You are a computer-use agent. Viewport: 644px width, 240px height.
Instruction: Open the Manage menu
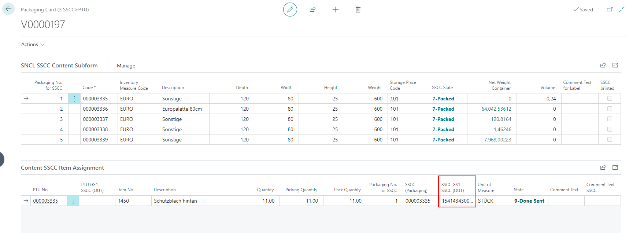[x=126, y=66]
